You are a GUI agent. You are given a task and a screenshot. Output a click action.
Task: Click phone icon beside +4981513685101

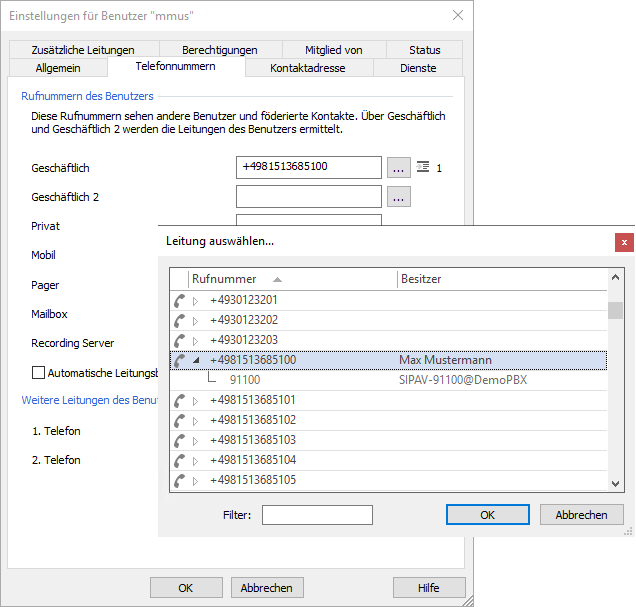[x=179, y=400]
